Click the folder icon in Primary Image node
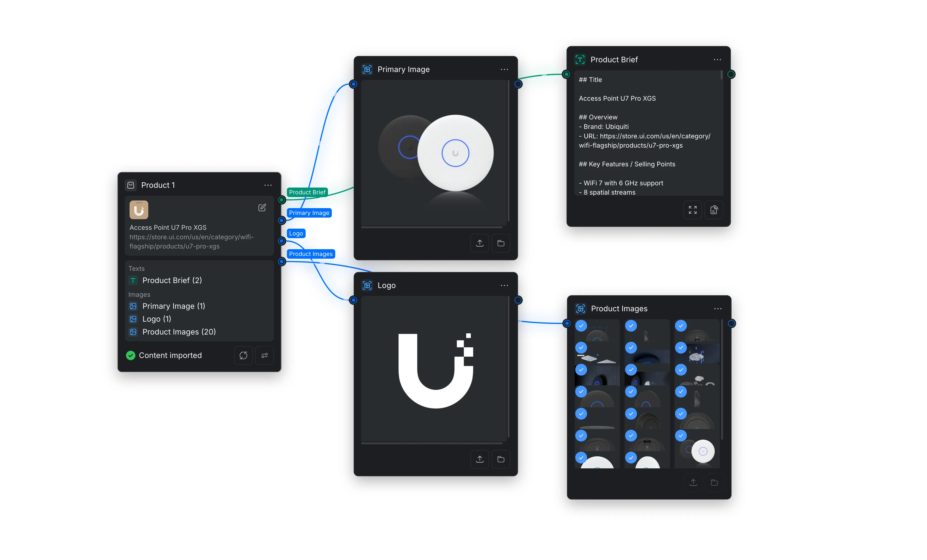Viewport: 927px width, 560px height. [x=501, y=244]
